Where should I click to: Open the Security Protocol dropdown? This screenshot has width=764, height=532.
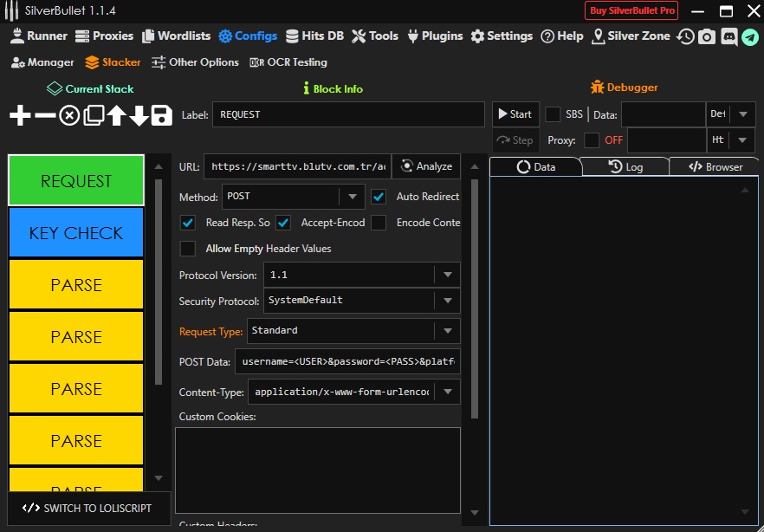pos(447,301)
